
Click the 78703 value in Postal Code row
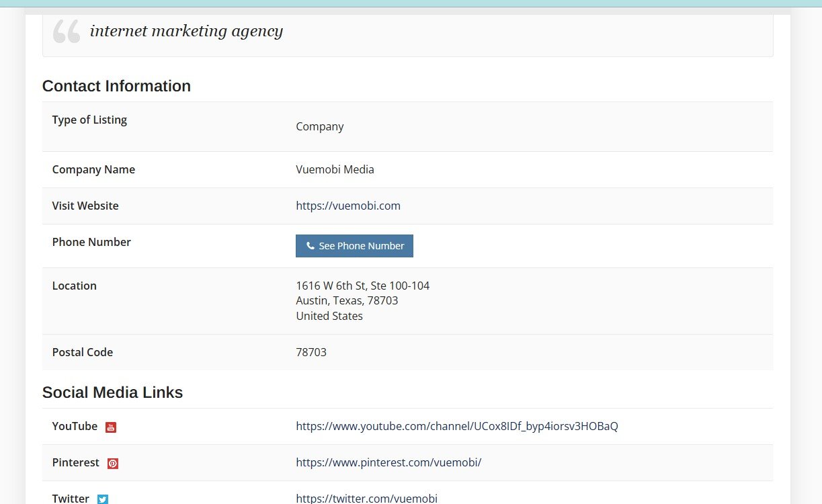[x=311, y=352]
